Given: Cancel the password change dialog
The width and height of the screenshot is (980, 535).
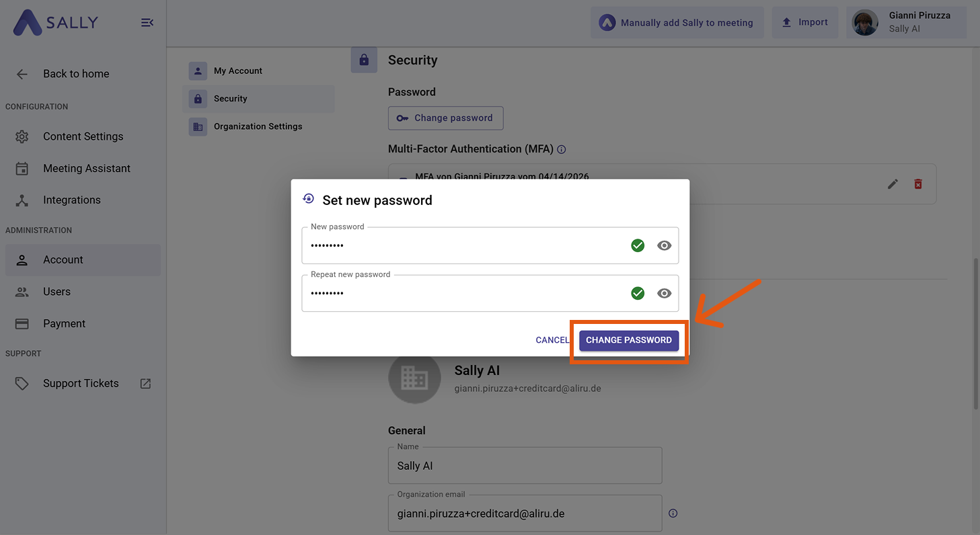Looking at the screenshot, I should (x=552, y=340).
